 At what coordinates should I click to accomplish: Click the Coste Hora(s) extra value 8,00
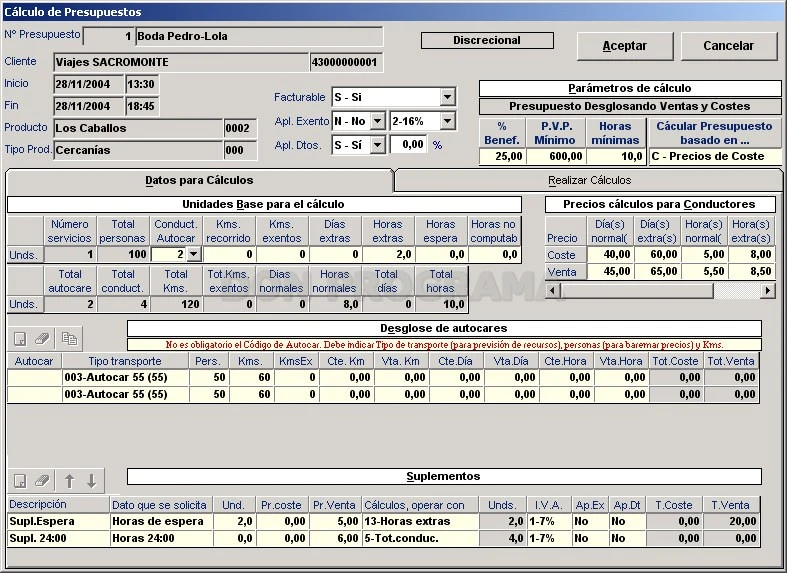pyautogui.click(x=751, y=254)
